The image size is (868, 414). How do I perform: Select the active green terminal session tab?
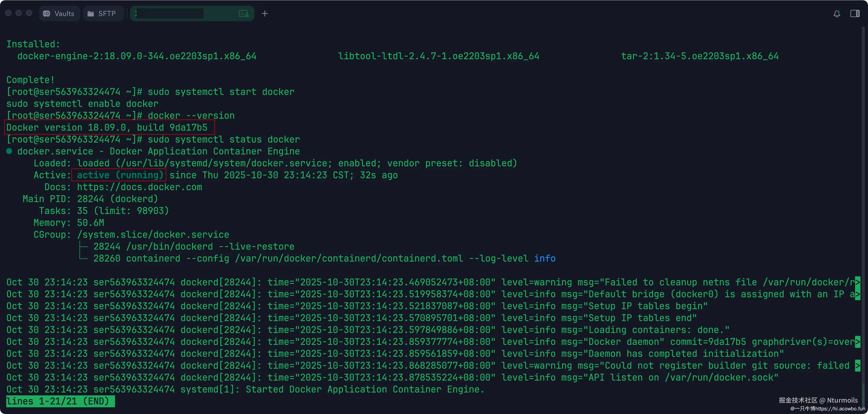pos(185,13)
